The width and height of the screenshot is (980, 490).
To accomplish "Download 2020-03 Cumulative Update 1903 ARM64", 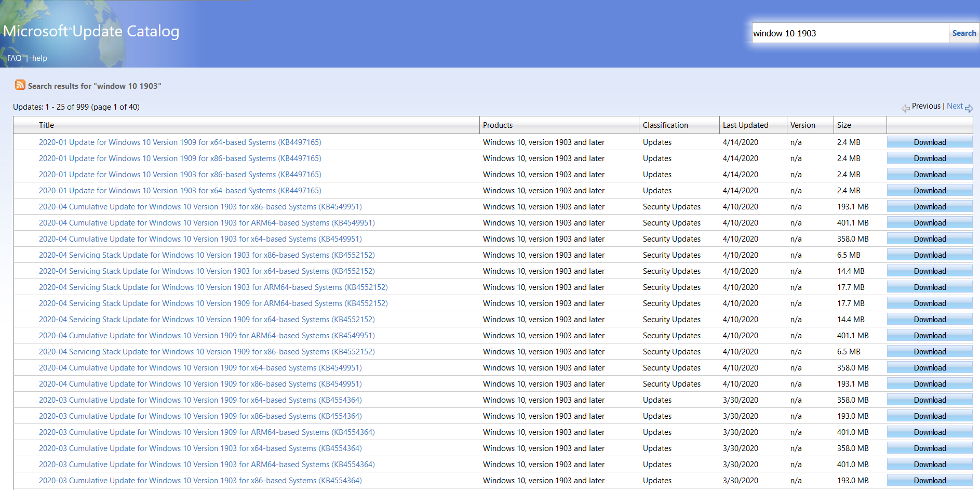I will (x=930, y=465).
